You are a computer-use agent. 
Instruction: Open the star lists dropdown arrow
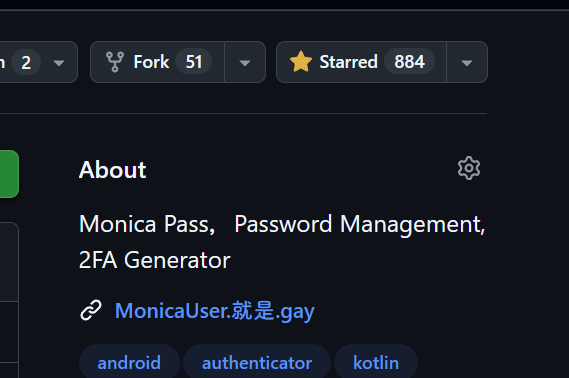tap(467, 62)
